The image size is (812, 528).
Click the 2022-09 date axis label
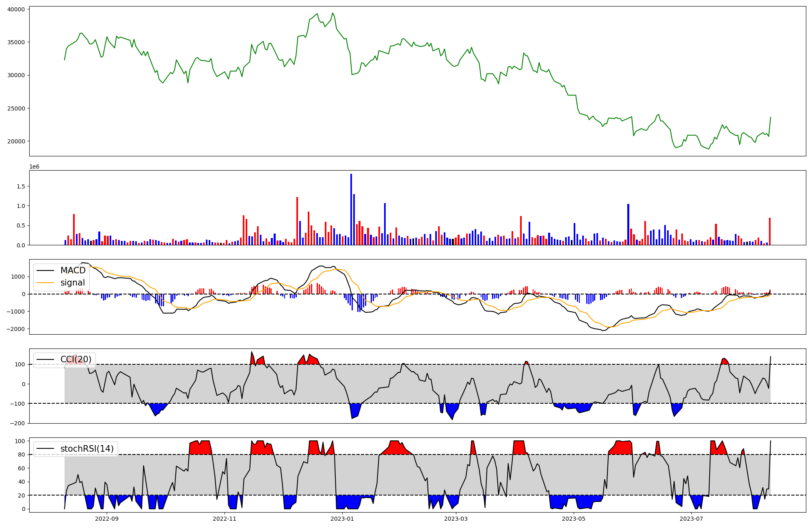(x=107, y=519)
